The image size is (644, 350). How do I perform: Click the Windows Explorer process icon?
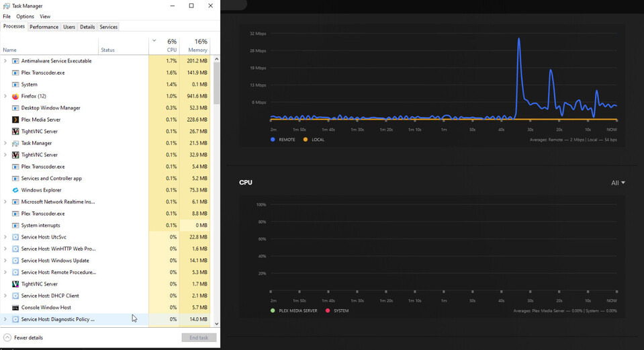15,190
